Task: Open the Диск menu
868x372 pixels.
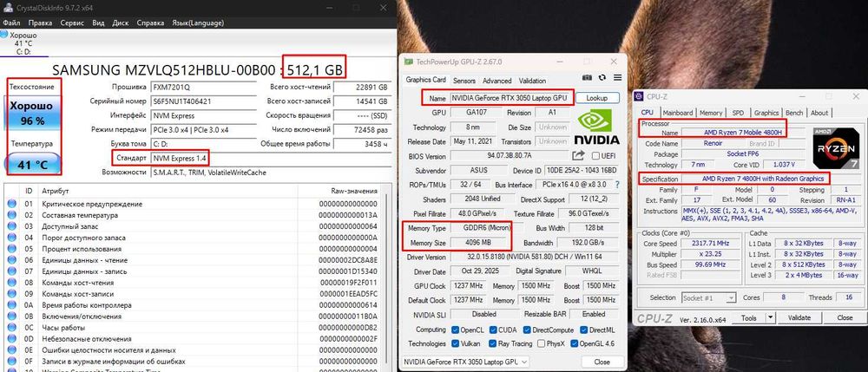Action: pyautogui.click(x=120, y=23)
